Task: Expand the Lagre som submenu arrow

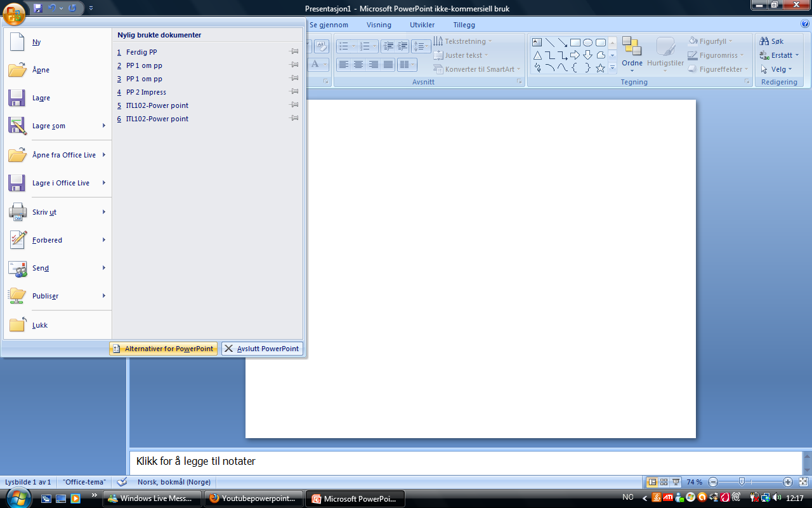Action: tap(104, 126)
